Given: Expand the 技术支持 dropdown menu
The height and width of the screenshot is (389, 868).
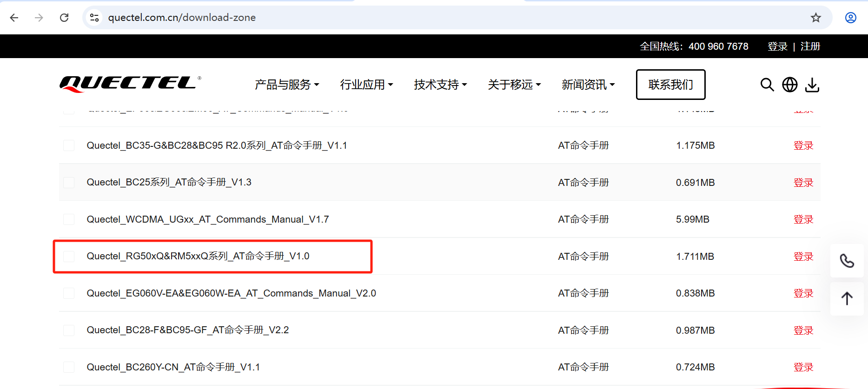Looking at the screenshot, I should (440, 85).
